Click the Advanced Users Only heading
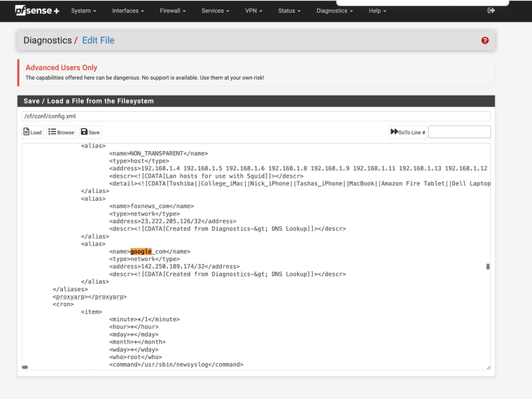 coord(62,67)
